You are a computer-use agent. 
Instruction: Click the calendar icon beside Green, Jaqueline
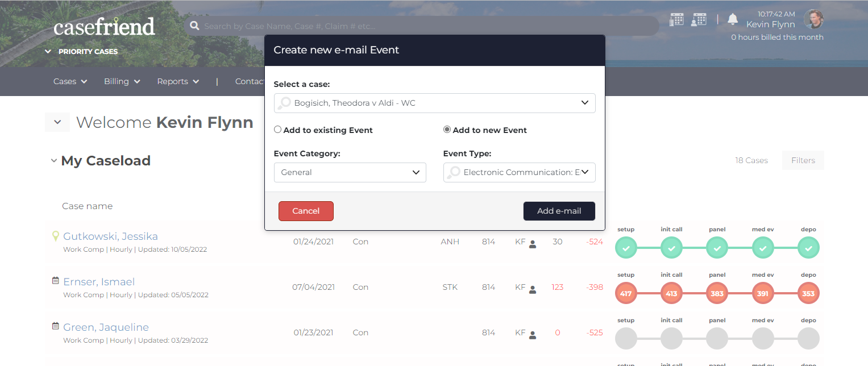pos(55,326)
